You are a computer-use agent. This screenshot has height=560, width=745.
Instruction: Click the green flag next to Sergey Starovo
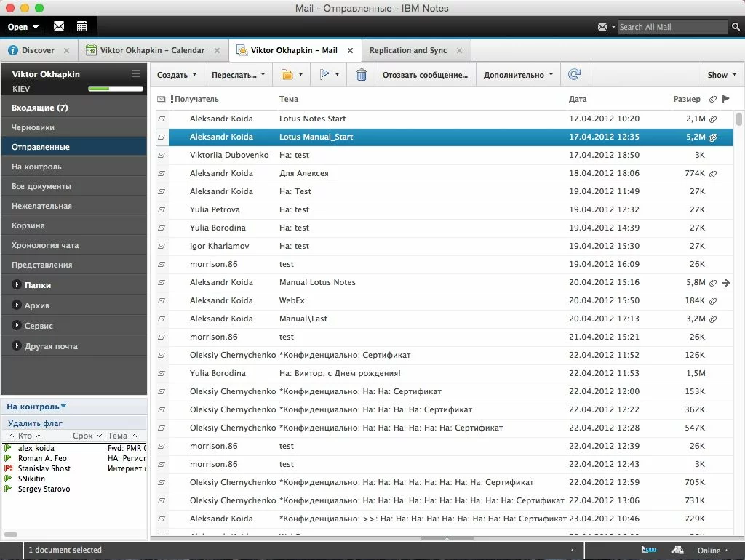(x=8, y=489)
